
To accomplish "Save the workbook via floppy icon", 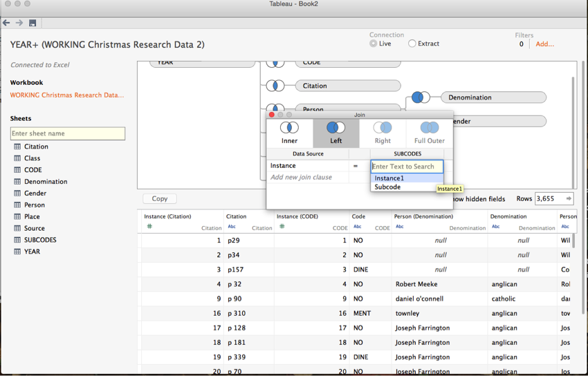I will click(33, 23).
